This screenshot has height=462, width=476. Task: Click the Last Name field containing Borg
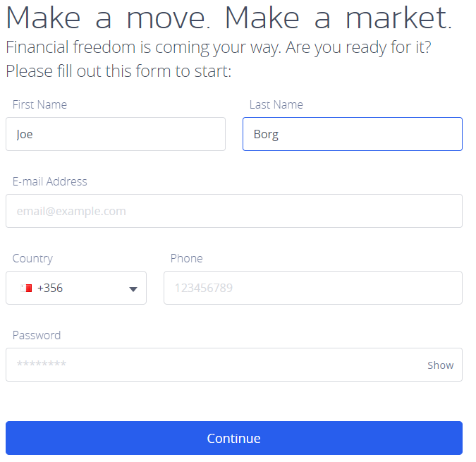(352, 134)
